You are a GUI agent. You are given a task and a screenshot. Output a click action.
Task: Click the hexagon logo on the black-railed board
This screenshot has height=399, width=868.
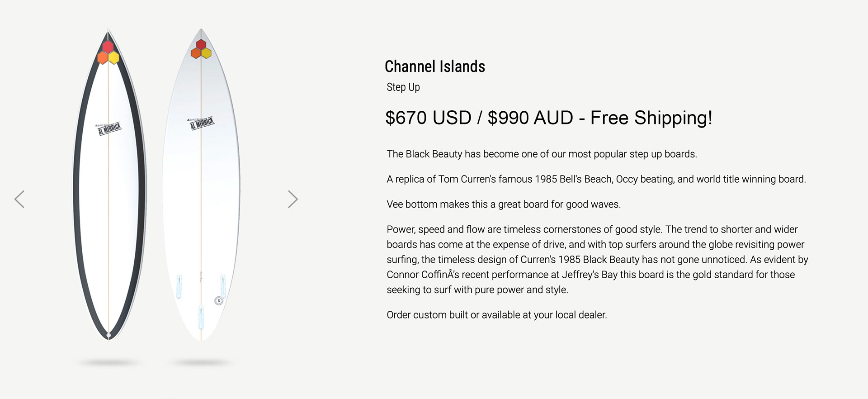pyautogui.click(x=108, y=52)
